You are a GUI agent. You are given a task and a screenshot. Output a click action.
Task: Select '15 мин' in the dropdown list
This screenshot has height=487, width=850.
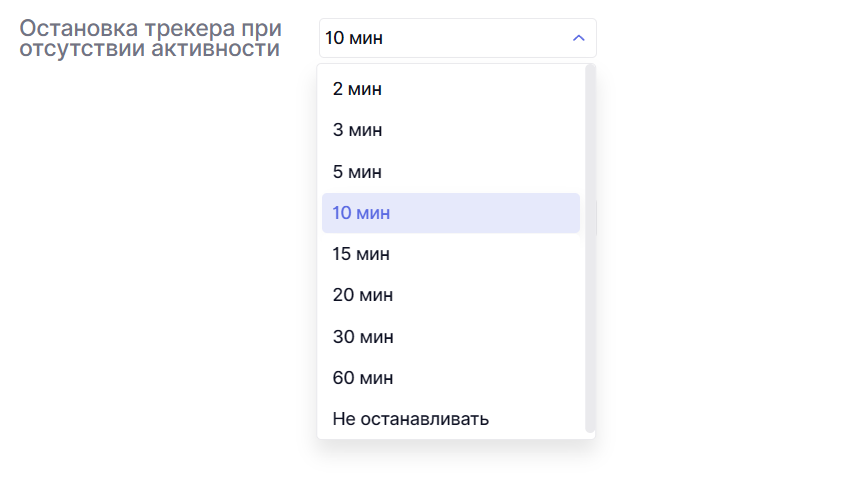tap(450, 254)
